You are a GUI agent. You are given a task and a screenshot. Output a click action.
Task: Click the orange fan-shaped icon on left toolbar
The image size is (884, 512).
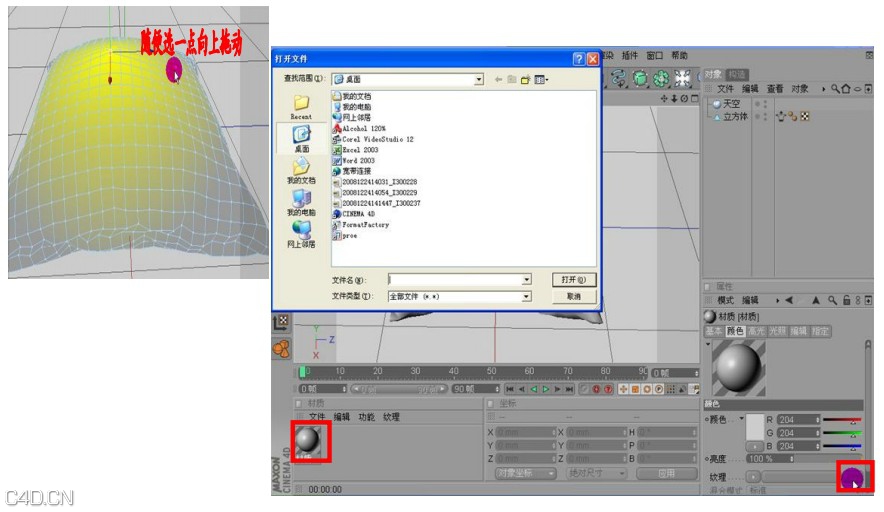(x=281, y=348)
